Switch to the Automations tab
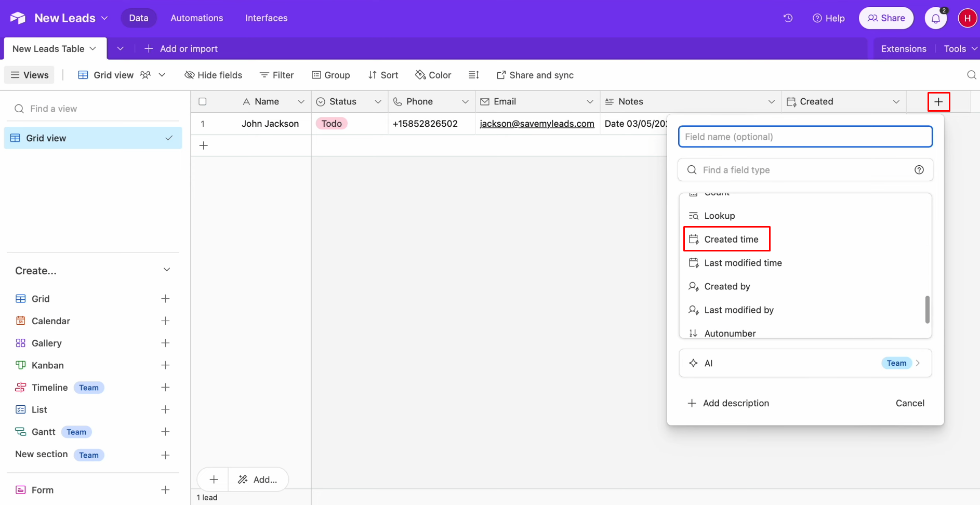The width and height of the screenshot is (980, 505). click(x=196, y=18)
